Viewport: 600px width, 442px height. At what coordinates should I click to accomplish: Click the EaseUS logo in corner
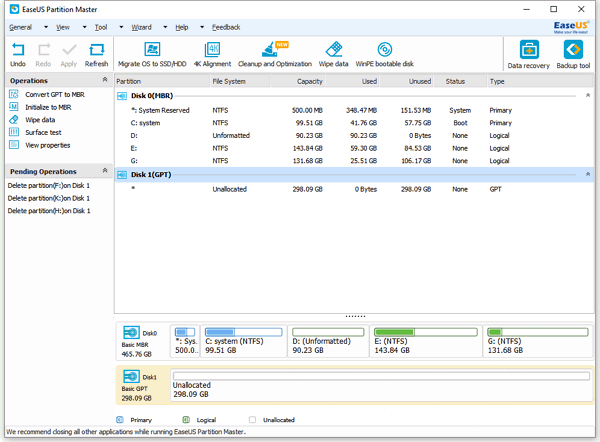click(571, 27)
